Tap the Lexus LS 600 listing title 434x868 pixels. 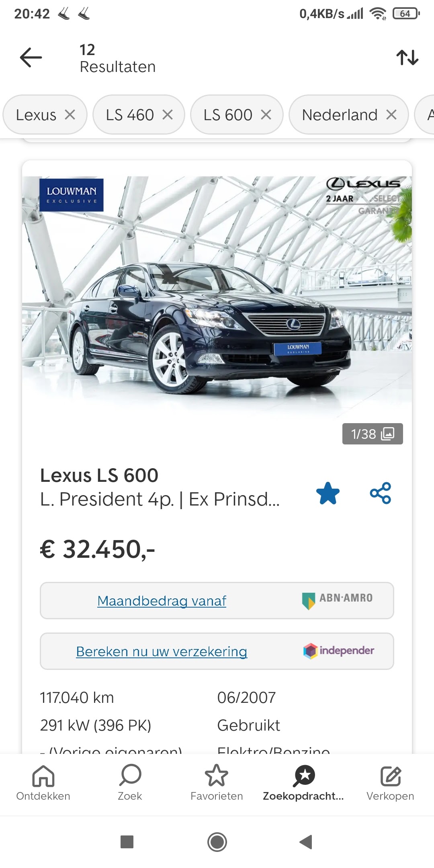click(x=99, y=475)
